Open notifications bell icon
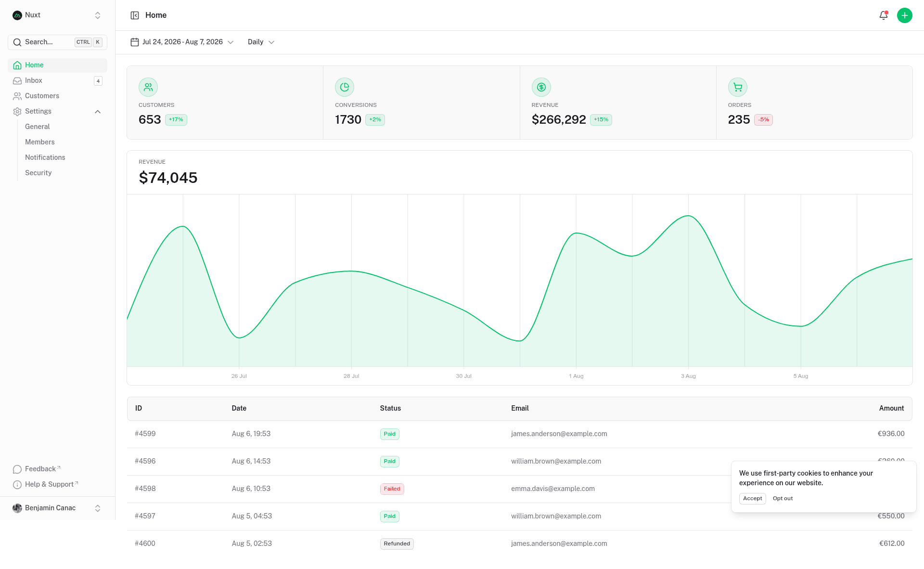 point(883,15)
